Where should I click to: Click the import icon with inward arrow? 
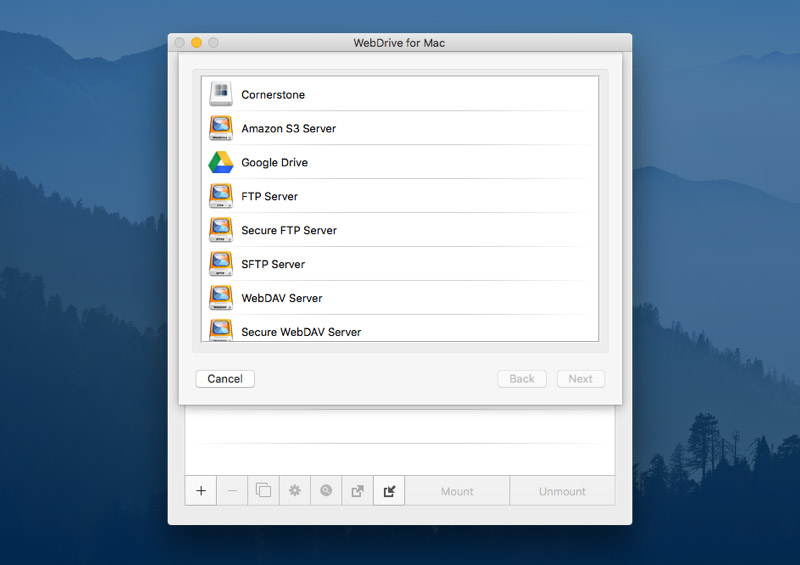389,491
